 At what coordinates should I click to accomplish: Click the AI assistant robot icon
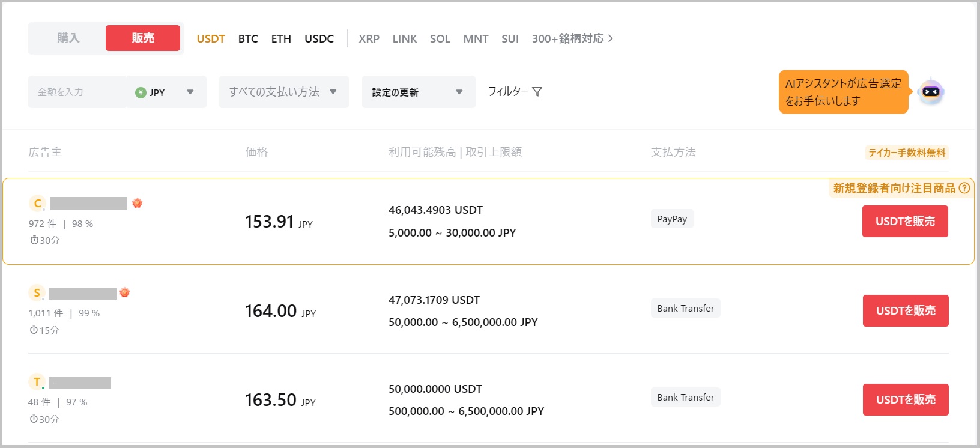click(x=930, y=92)
